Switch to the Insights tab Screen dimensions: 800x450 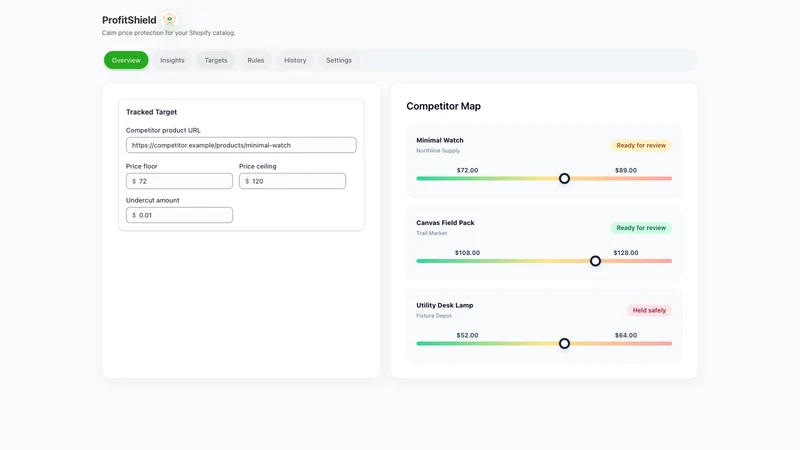(172, 60)
